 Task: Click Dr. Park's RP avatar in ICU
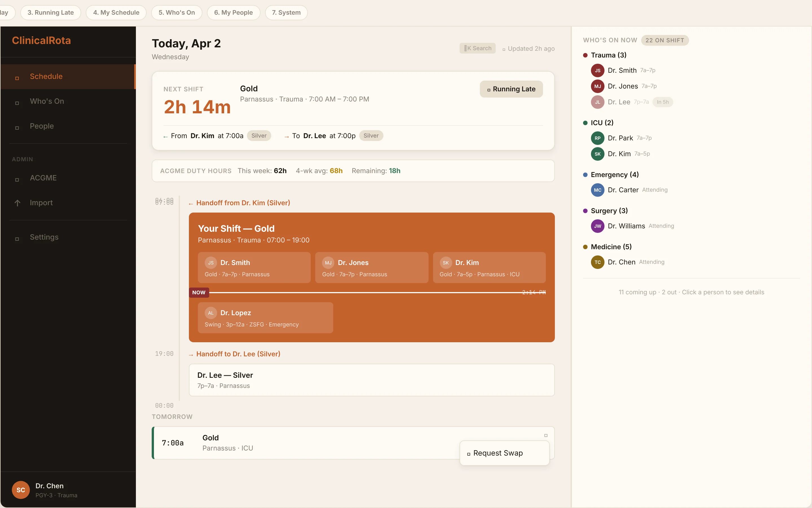tap(597, 138)
